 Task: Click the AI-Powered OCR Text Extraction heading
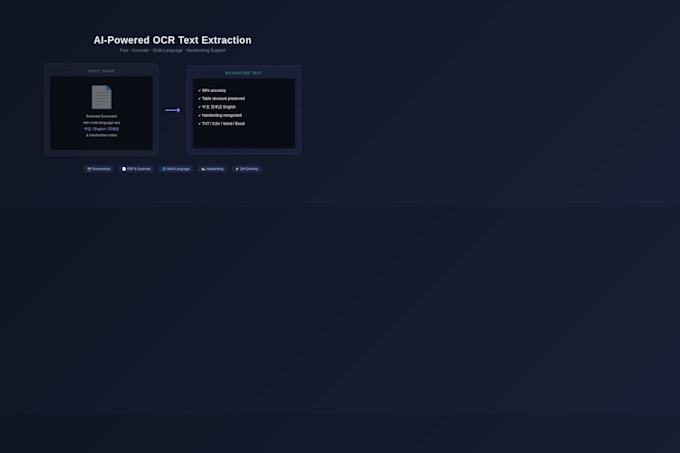pos(173,40)
